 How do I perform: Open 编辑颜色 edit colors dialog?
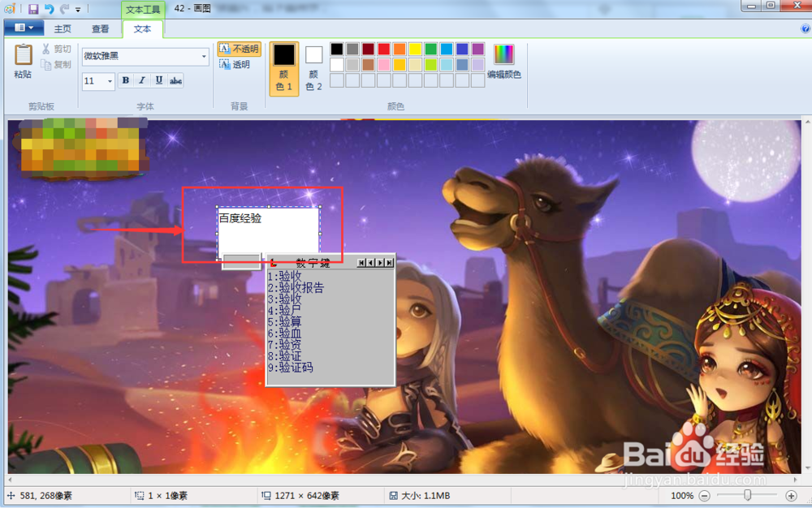504,61
